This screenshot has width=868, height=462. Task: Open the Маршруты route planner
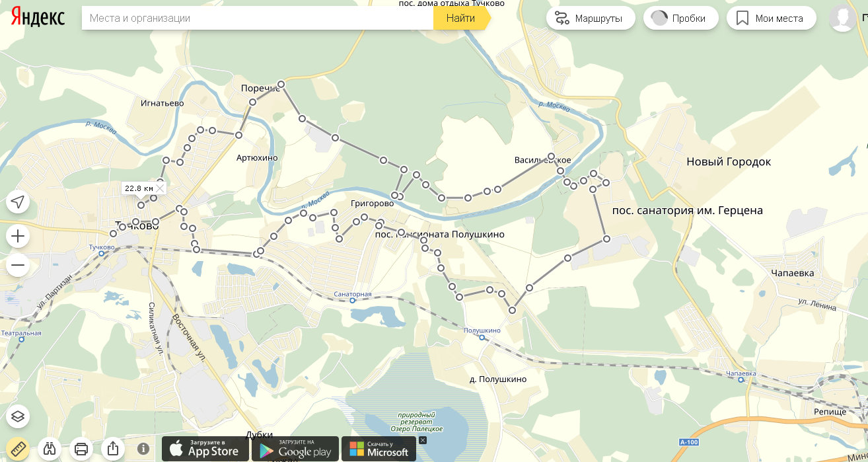click(x=591, y=18)
